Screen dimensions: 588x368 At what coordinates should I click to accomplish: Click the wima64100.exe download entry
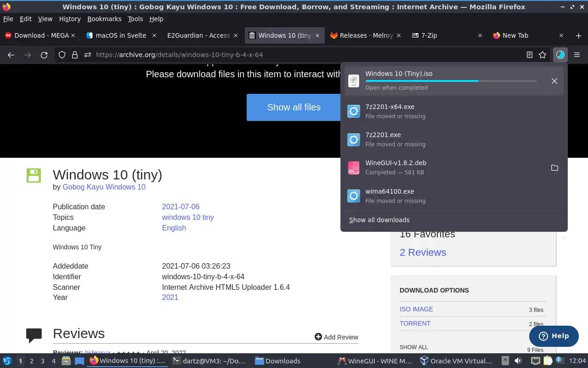[x=454, y=196]
